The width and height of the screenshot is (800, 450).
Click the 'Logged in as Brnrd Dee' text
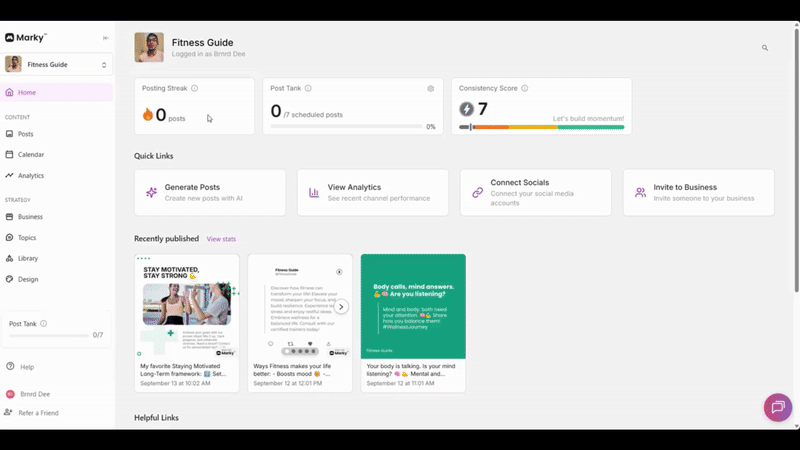(x=208, y=54)
